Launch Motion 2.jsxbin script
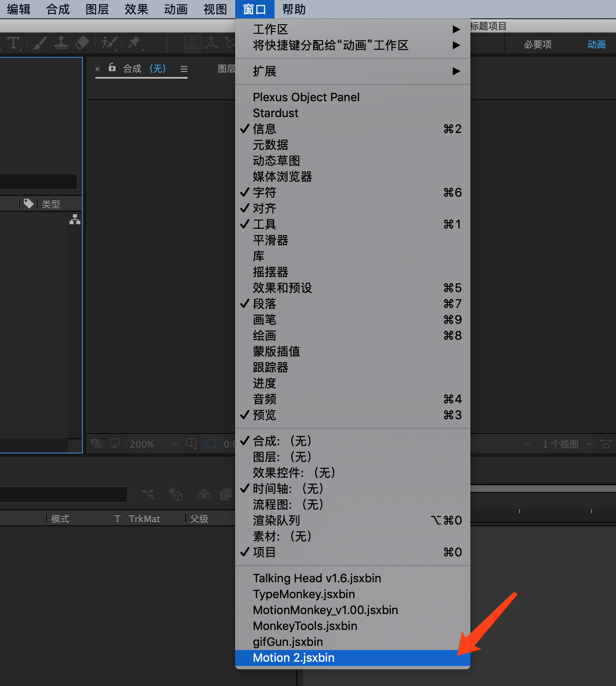This screenshot has height=686, width=616. (353, 658)
